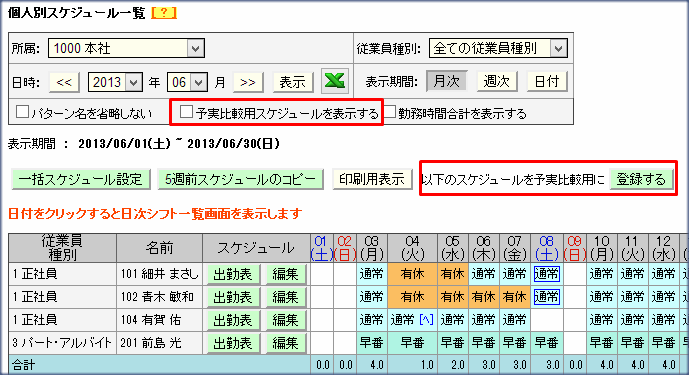Open 出勤表 for 前島 光
The height and width of the screenshot is (375, 689).
tap(233, 343)
